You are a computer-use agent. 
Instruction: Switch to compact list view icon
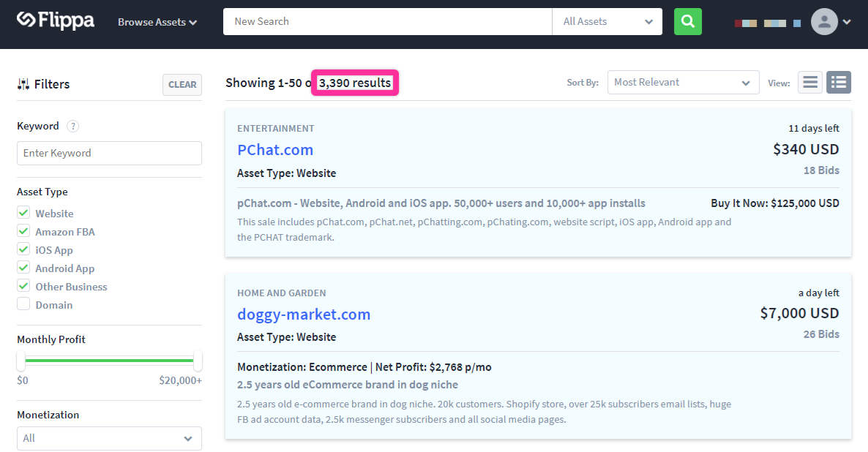coord(810,83)
